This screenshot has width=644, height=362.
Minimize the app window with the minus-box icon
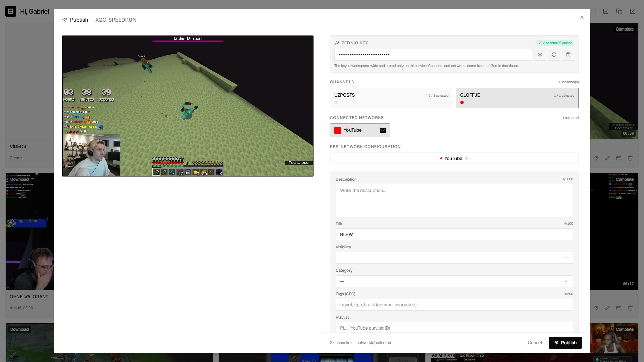pos(606,11)
